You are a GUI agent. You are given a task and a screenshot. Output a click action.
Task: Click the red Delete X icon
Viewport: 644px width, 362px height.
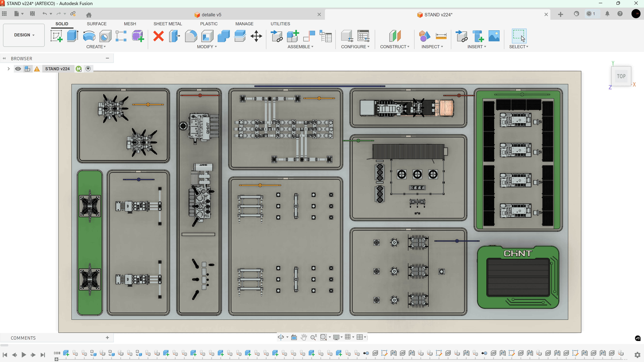(x=158, y=36)
